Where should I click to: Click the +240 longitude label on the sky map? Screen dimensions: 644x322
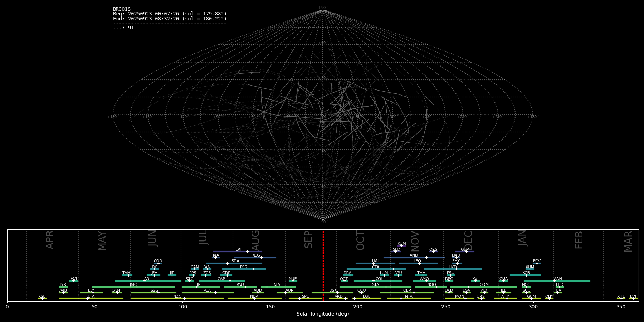462,117
